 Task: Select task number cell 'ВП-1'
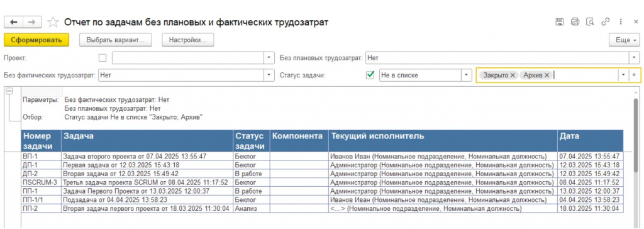pos(41,156)
